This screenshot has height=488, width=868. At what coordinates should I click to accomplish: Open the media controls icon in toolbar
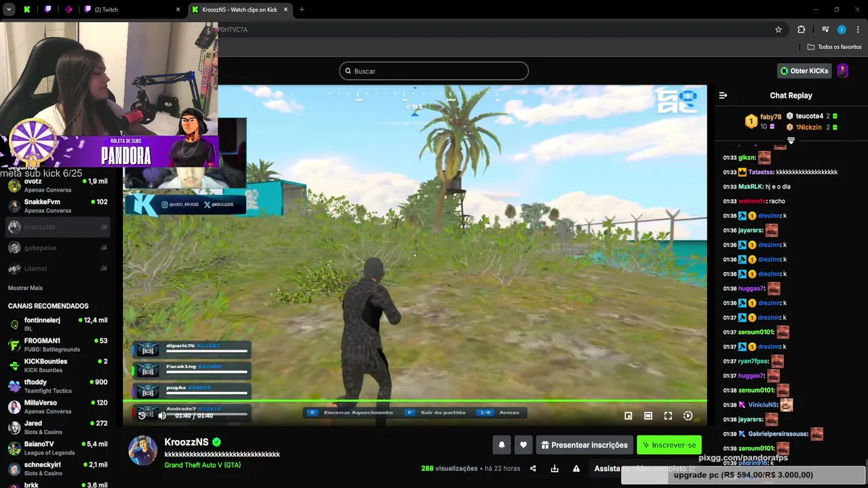pyautogui.click(x=825, y=30)
